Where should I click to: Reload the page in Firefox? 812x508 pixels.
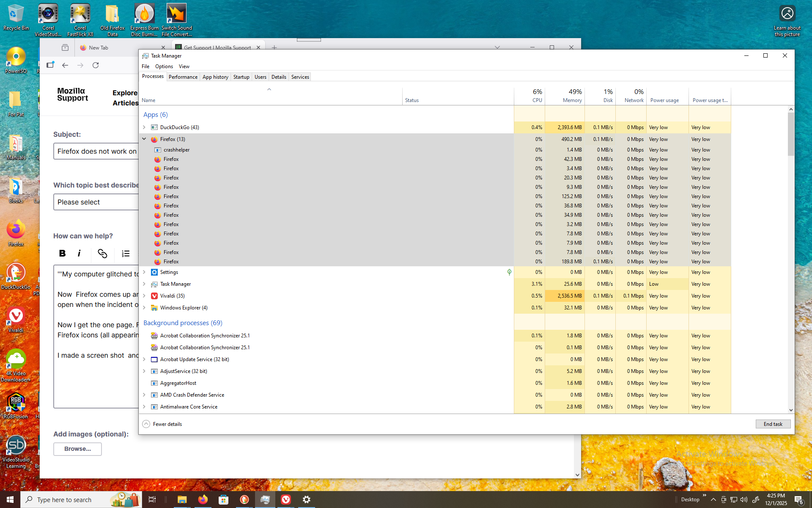96,65
